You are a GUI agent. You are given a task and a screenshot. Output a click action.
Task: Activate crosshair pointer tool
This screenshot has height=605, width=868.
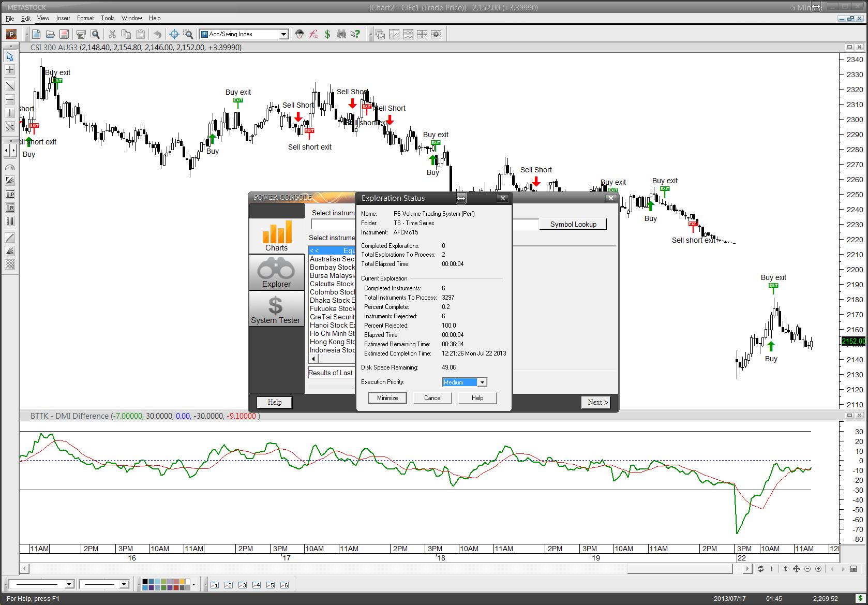(174, 34)
